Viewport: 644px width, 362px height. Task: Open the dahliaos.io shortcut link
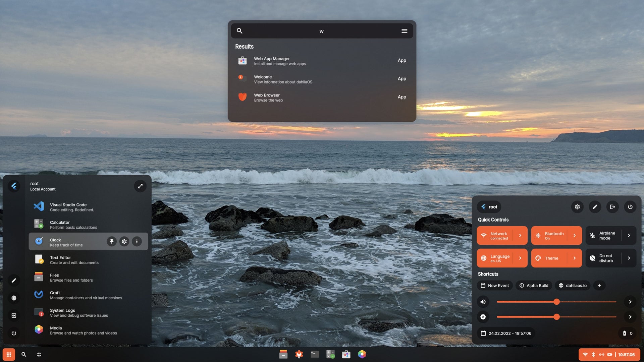572,286
